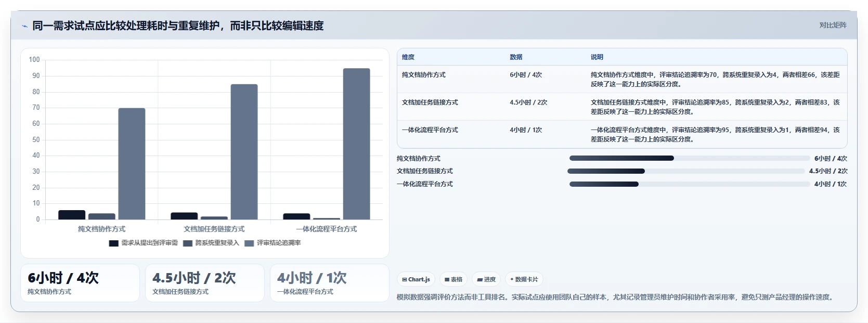868x323 pixels.
Task: Click the 一体化流程平台方式 progress bar
Action: [x=690, y=184]
